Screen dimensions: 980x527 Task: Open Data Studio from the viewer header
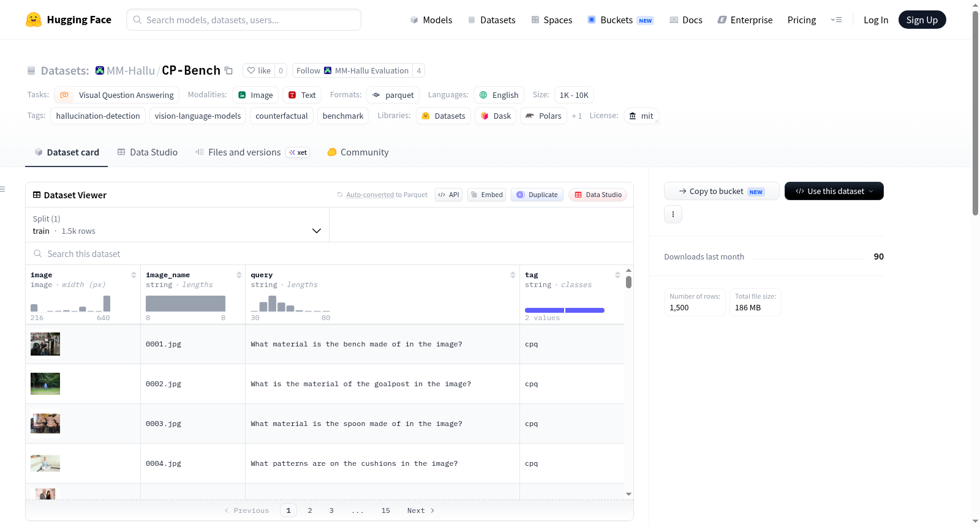tap(598, 195)
